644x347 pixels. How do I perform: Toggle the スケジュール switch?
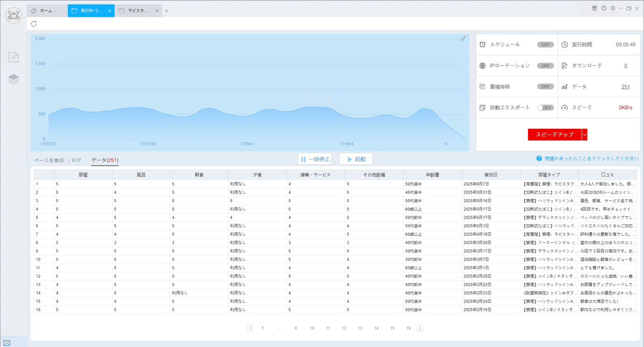click(x=545, y=45)
